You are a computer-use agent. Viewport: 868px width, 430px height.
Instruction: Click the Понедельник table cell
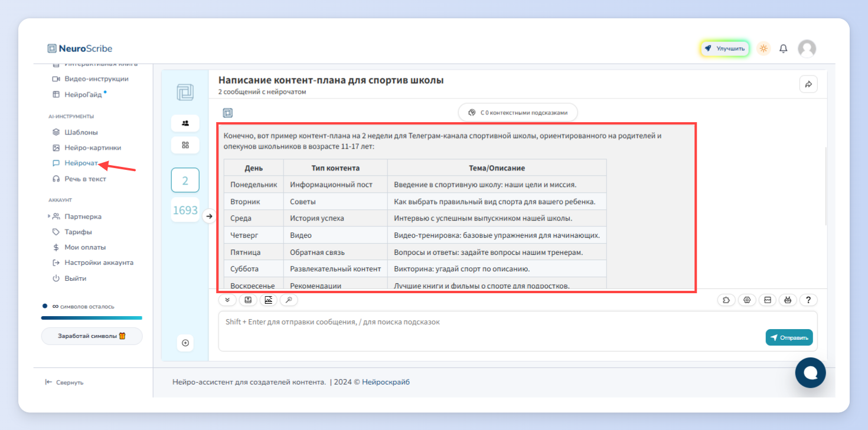pos(254,185)
